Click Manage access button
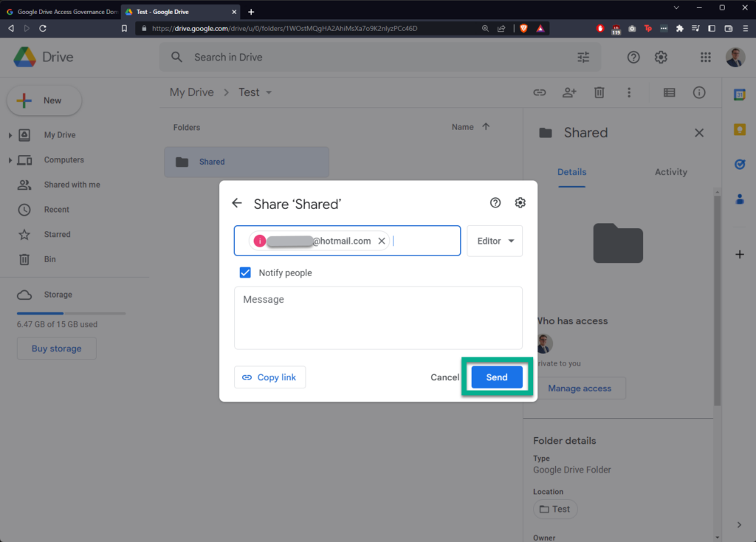The image size is (756, 542). click(580, 388)
